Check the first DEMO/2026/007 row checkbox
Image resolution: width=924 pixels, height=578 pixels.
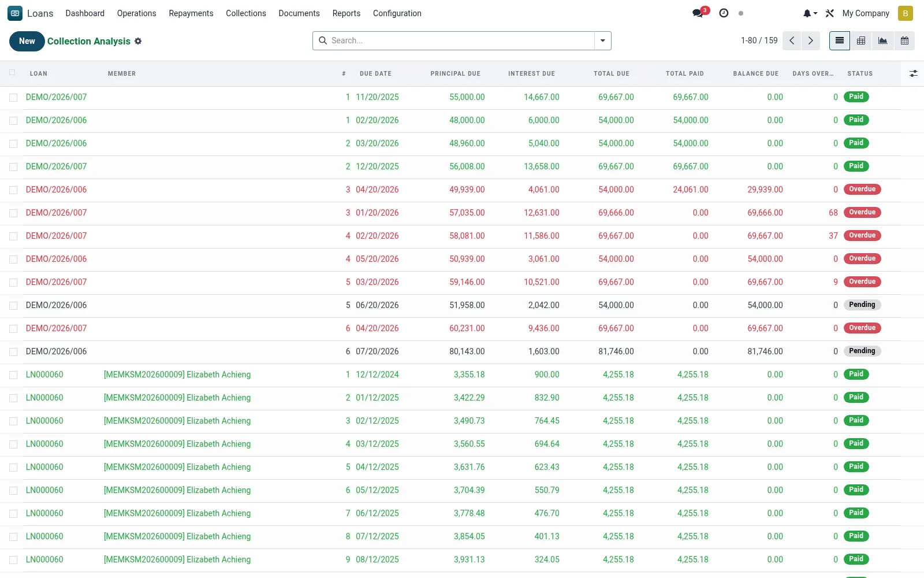coord(13,98)
